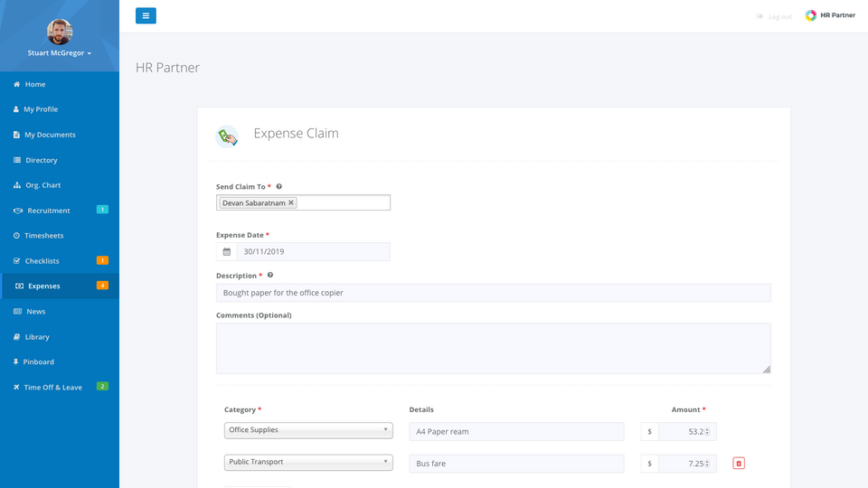Select the Expenses sidebar entry
This screenshot has width=868, height=488.
[x=60, y=286]
